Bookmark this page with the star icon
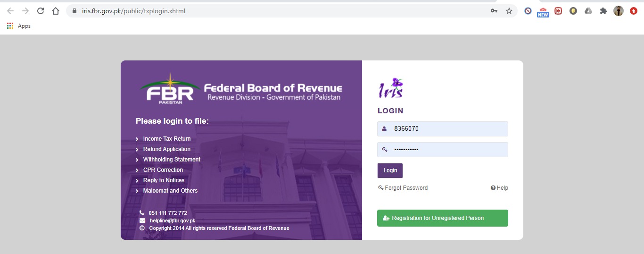This screenshot has width=644, height=254. (509, 11)
